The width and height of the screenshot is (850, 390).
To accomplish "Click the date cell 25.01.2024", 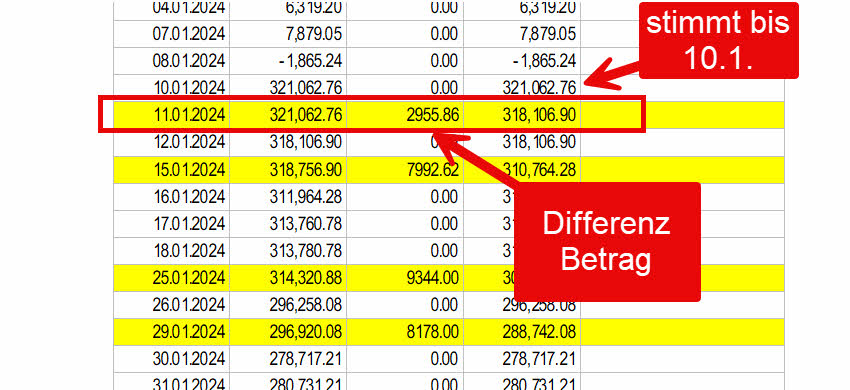I will click(171, 278).
